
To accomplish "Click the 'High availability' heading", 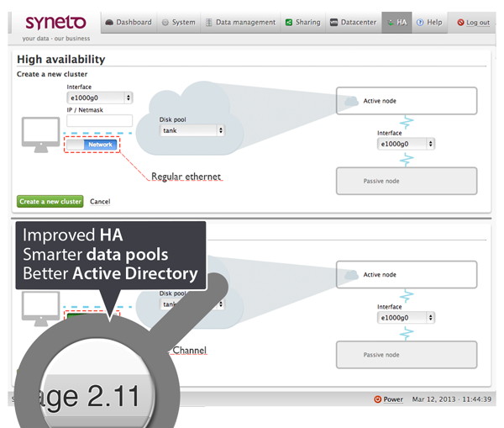I will click(61, 59).
